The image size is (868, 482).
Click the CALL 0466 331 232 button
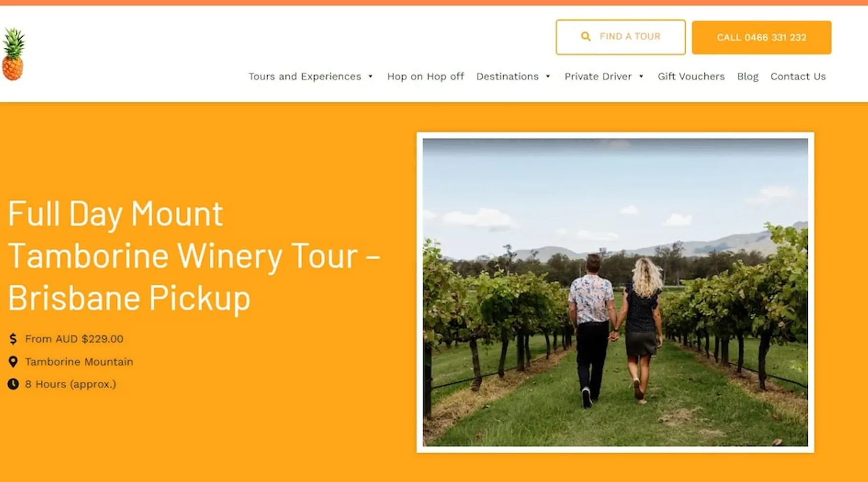(x=761, y=38)
